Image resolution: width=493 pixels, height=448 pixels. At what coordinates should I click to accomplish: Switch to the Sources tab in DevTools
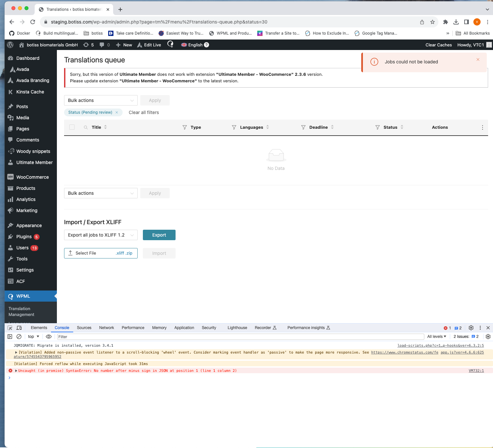point(84,328)
